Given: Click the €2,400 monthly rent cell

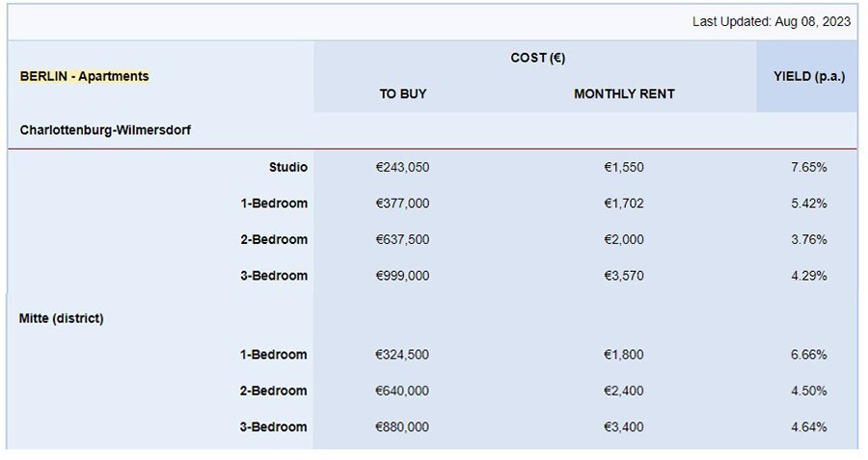Looking at the screenshot, I should (623, 391).
